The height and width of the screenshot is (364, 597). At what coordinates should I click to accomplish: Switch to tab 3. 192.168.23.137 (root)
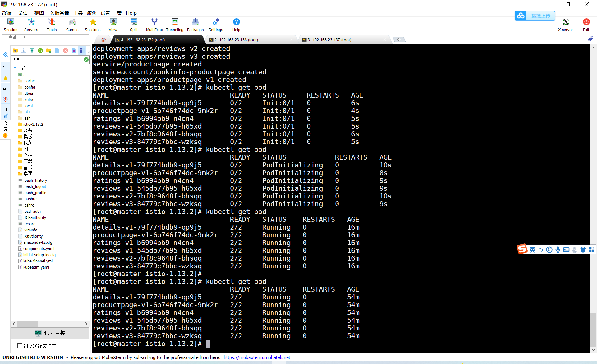(x=344, y=40)
